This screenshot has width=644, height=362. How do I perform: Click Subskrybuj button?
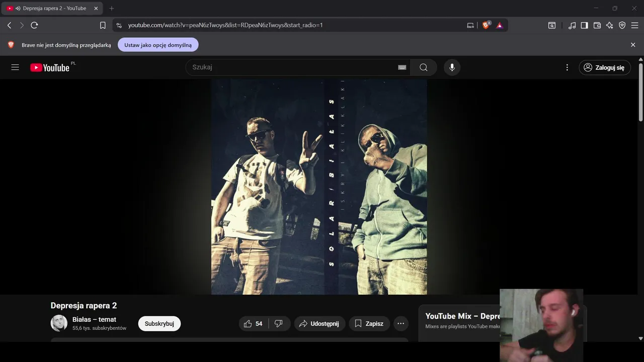[x=159, y=324]
